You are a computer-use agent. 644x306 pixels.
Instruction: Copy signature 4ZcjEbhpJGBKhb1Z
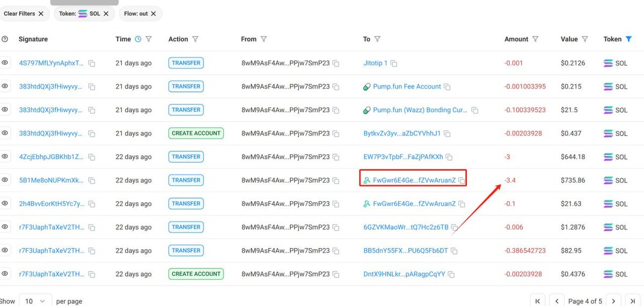(92, 157)
